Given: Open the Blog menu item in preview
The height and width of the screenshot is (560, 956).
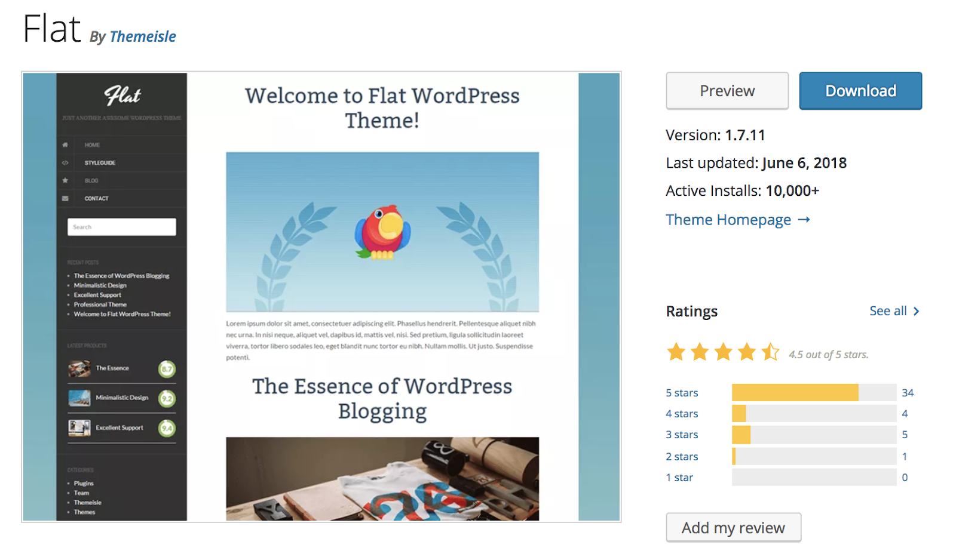Looking at the screenshot, I should [91, 180].
